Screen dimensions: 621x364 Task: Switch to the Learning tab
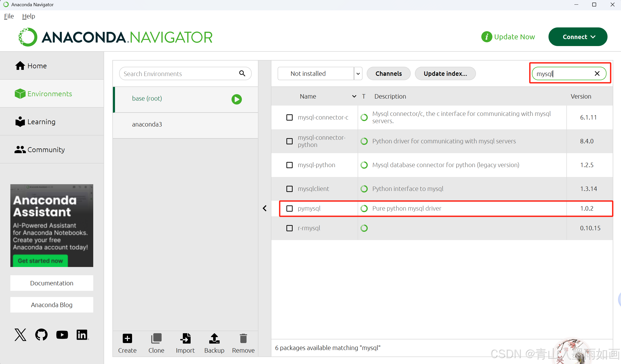41,122
